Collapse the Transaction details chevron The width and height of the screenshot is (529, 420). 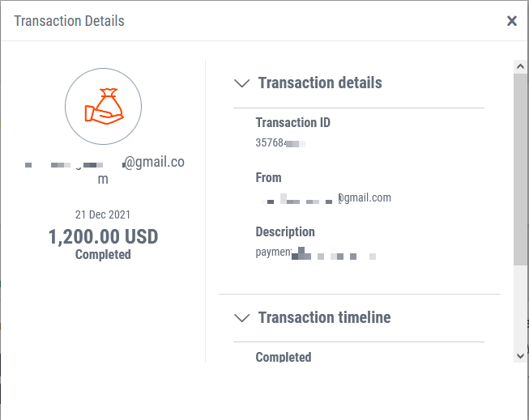coord(241,83)
